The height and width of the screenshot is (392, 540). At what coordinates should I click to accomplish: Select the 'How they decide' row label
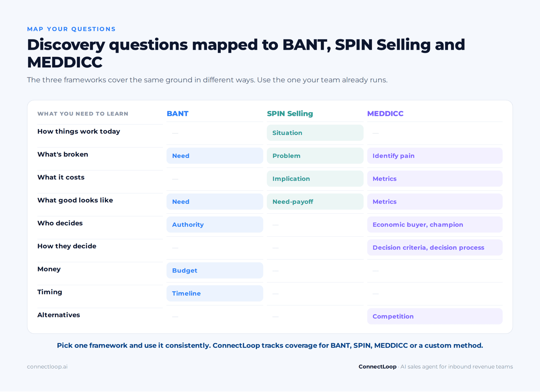click(x=67, y=246)
